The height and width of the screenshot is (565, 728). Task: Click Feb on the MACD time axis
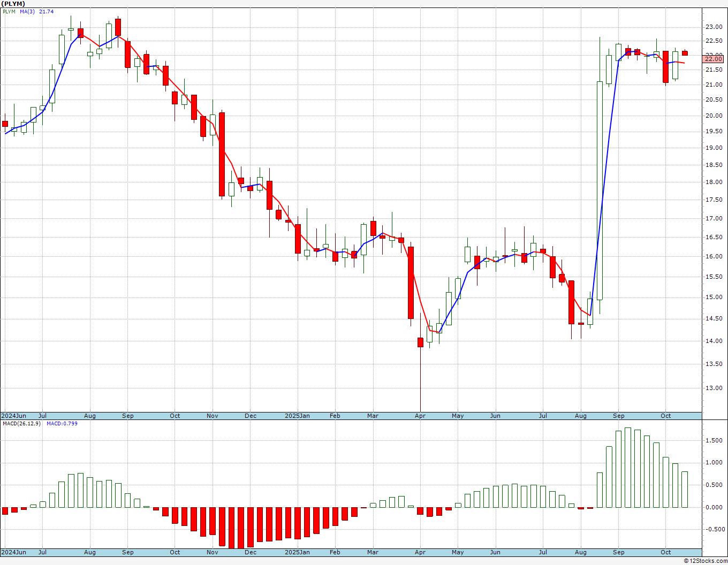(335, 552)
